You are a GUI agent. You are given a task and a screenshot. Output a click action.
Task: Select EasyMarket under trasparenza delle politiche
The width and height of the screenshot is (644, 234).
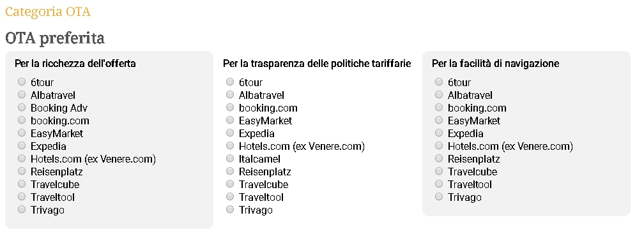(230, 120)
